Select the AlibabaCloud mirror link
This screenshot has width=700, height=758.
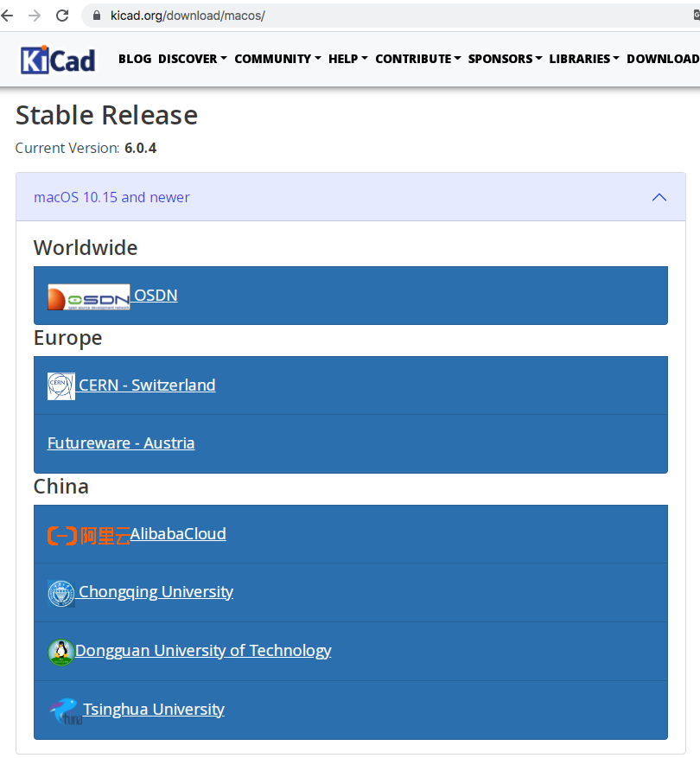click(x=178, y=534)
